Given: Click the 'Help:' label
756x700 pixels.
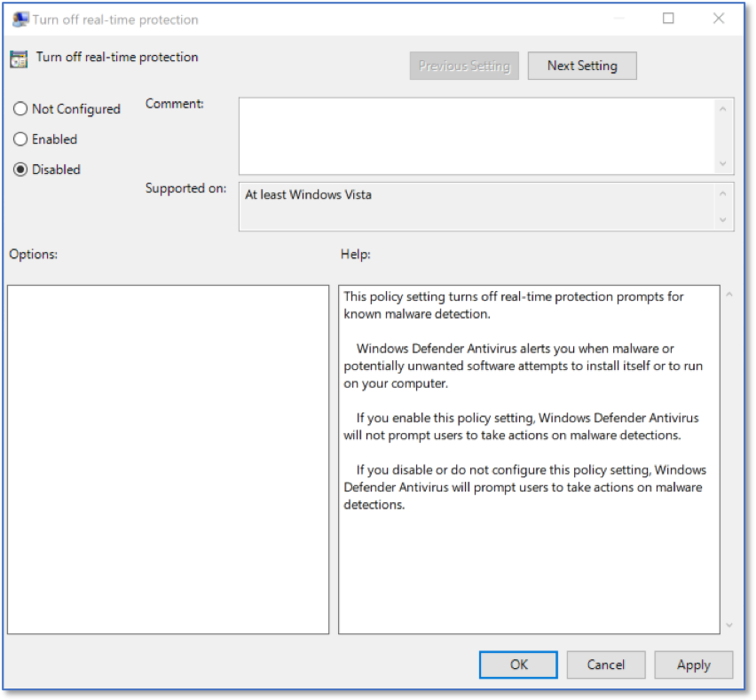Looking at the screenshot, I should tap(355, 254).
